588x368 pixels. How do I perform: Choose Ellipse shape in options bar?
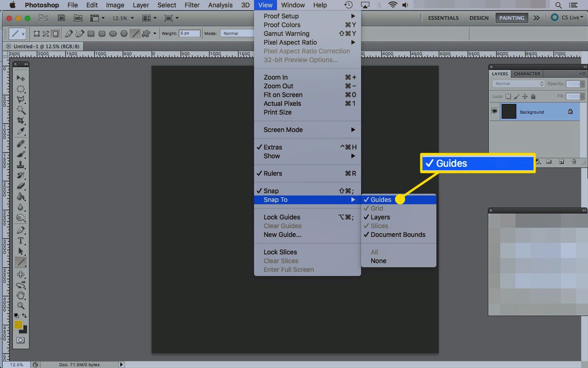pos(113,34)
